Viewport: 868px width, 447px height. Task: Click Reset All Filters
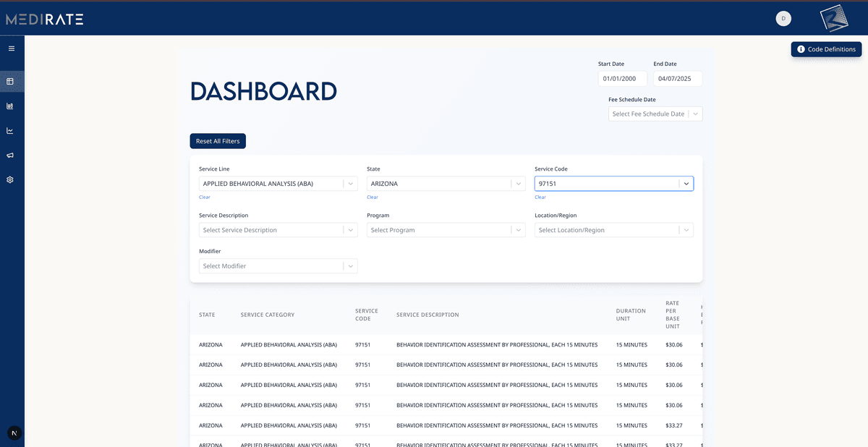pyautogui.click(x=218, y=141)
